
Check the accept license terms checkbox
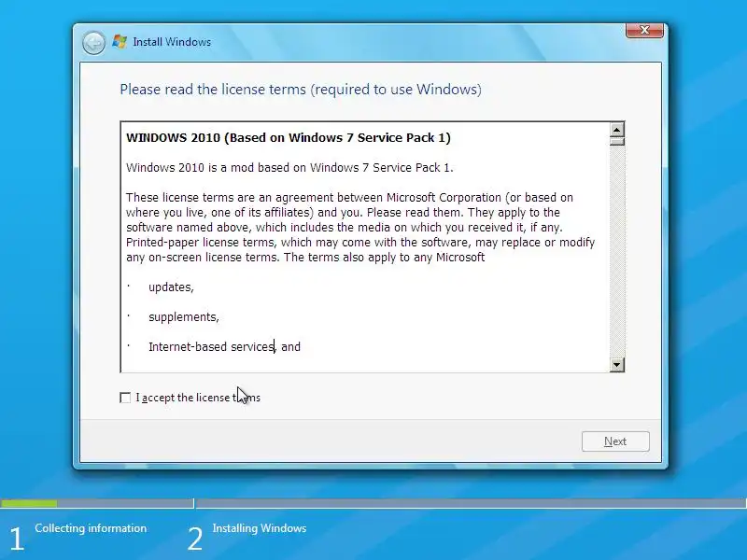125,398
